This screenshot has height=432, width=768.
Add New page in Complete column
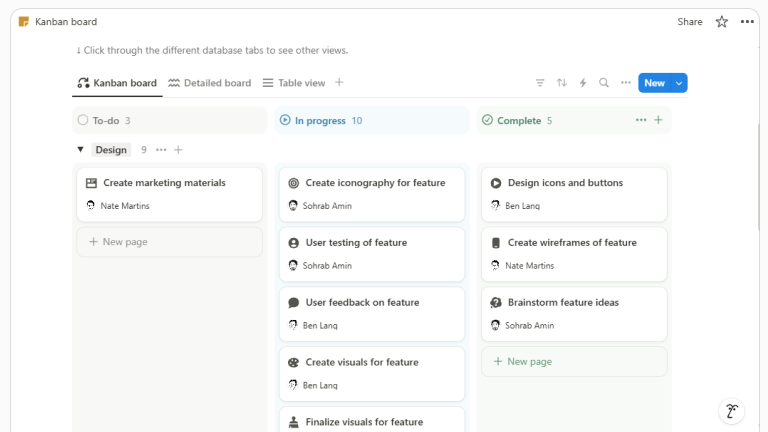point(574,361)
